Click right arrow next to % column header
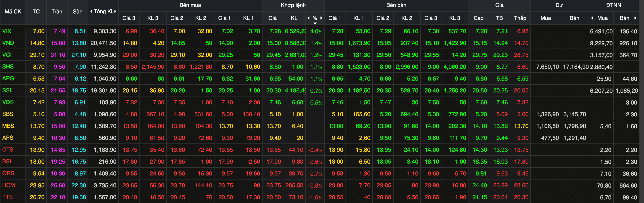The height and width of the screenshot is (203, 644). click(x=322, y=18)
